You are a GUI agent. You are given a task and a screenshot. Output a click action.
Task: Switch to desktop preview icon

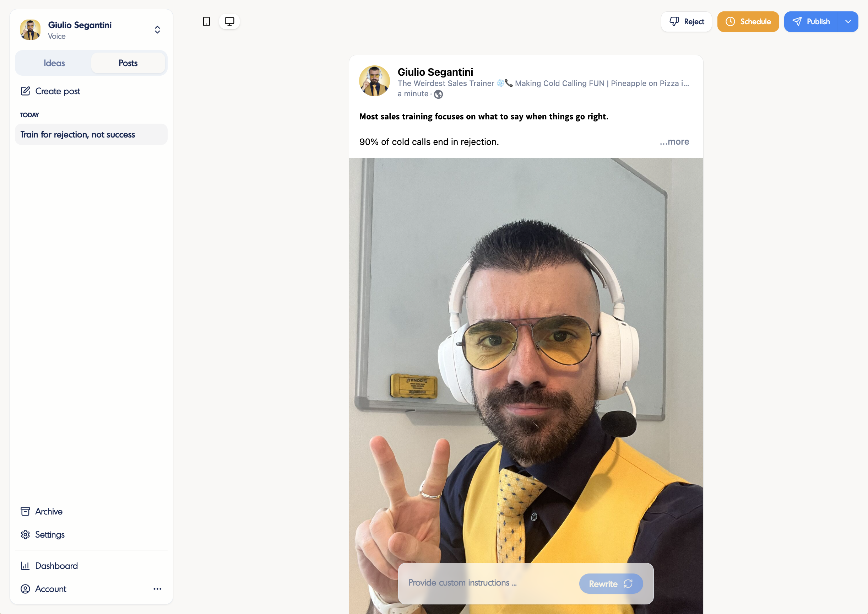(229, 22)
